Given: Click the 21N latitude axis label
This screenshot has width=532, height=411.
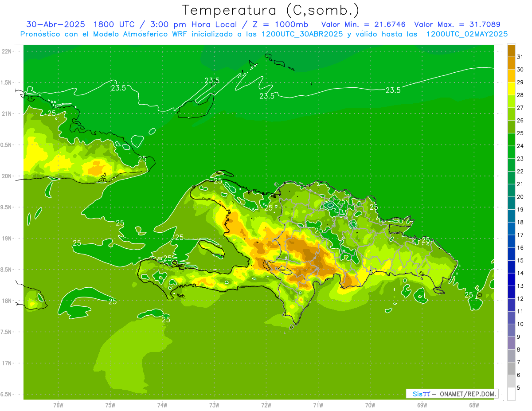Looking at the screenshot, I should (8, 114).
